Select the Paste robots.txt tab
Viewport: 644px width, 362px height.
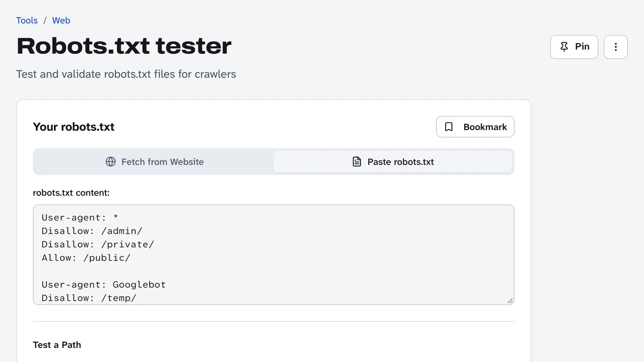393,162
